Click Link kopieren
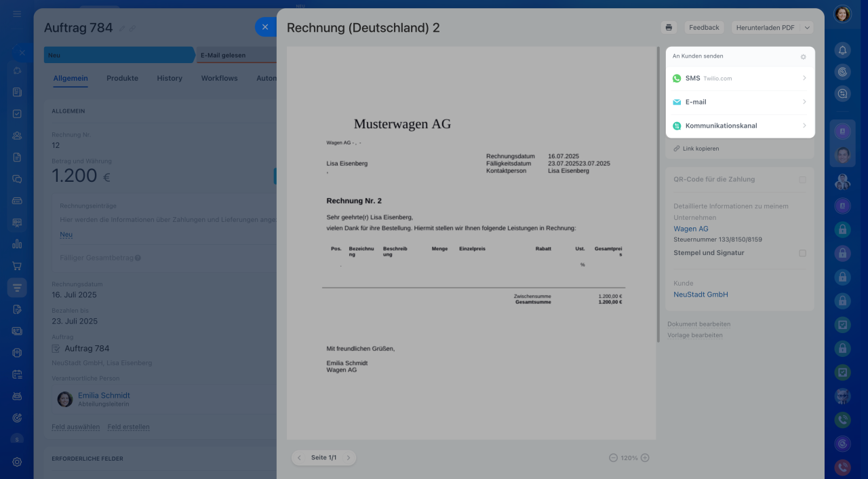 click(x=701, y=149)
